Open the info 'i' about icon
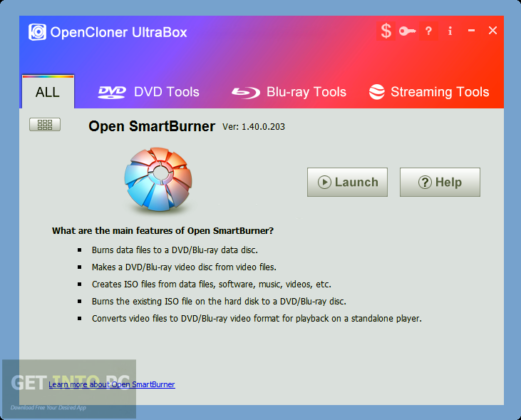The width and height of the screenshot is (521, 420). click(x=450, y=31)
